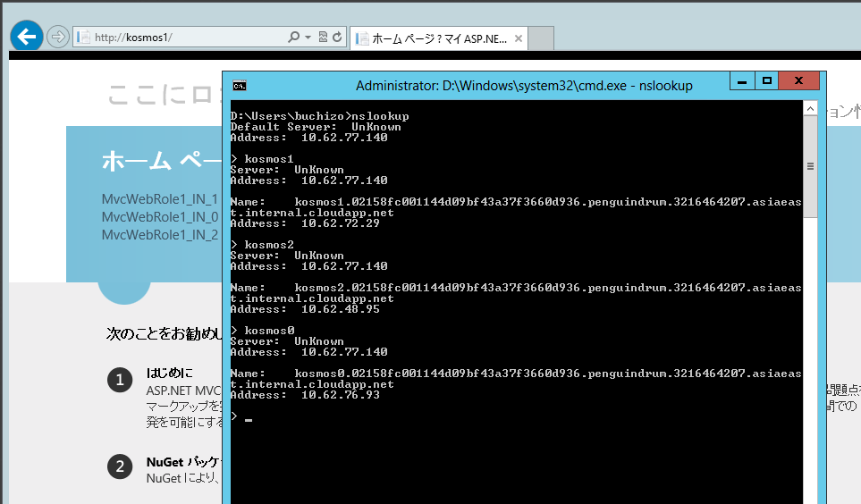Click the console vertical scrollbar thumb
This screenshot has width=861, height=504.
pyautogui.click(x=810, y=165)
